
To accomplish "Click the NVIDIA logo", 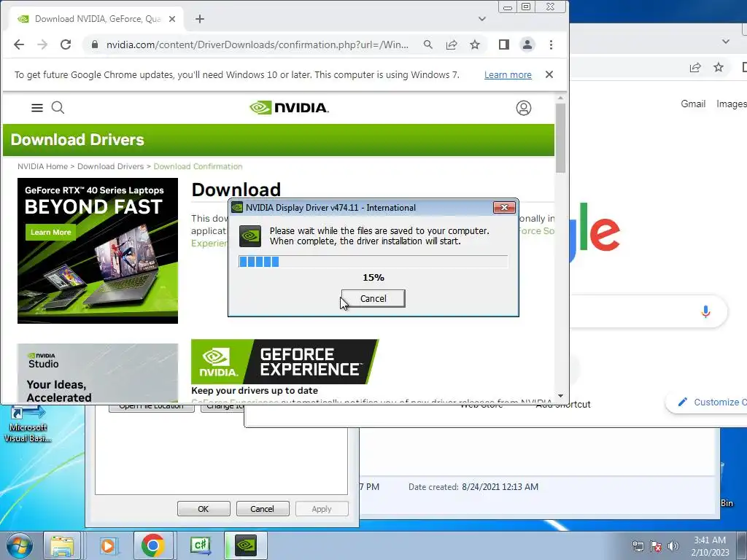I will [289, 108].
